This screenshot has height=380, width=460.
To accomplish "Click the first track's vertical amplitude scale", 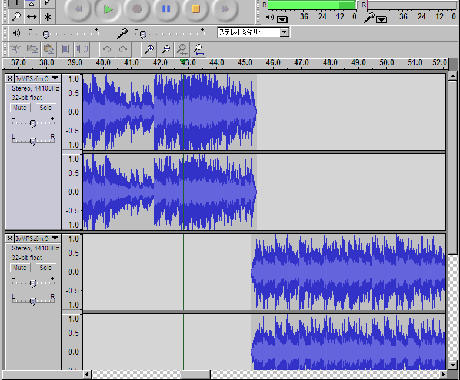I will coord(72,112).
